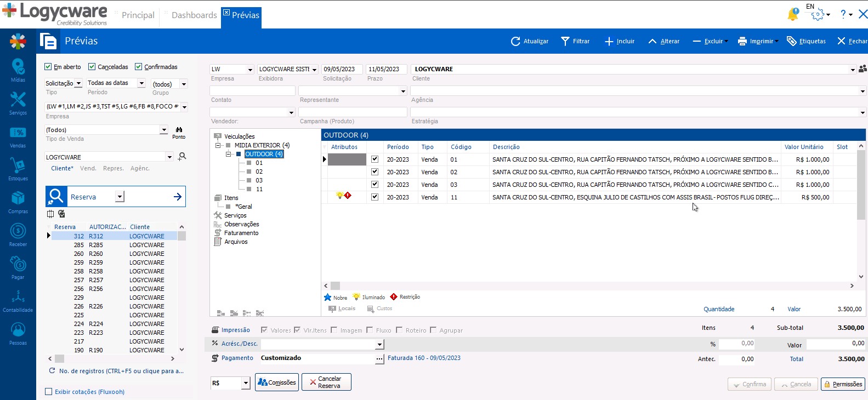Image resolution: width=868 pixels, height=400 pixels.
Task: Toggle the Confirmadas checkbox
Action: [139, 67]
